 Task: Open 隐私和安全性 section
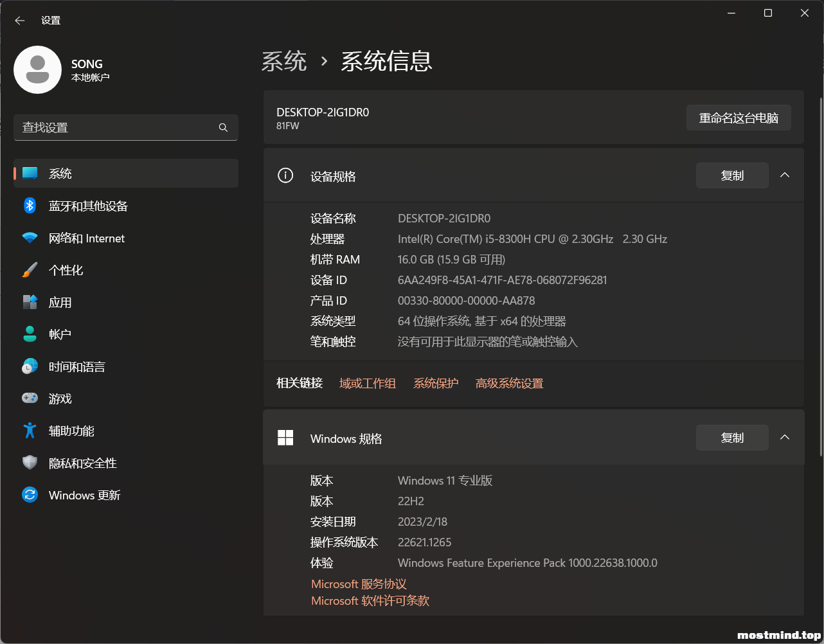126,463
